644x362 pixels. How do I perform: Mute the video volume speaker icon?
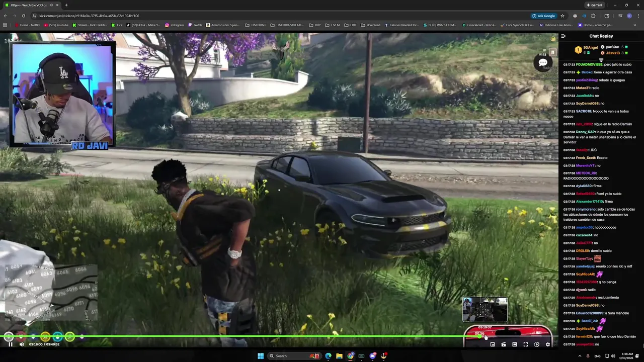tap(21, 344)
